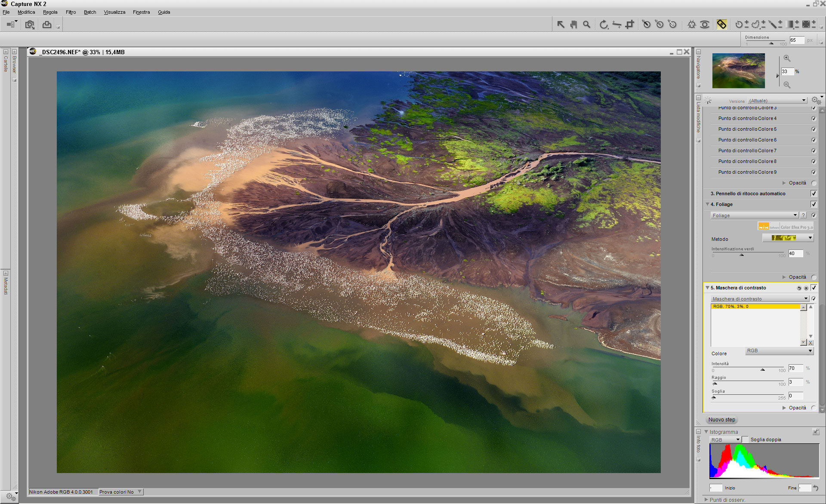Click the Nuovo step button
The width and height of the screenshot is (826, 504).
point(722,420)
